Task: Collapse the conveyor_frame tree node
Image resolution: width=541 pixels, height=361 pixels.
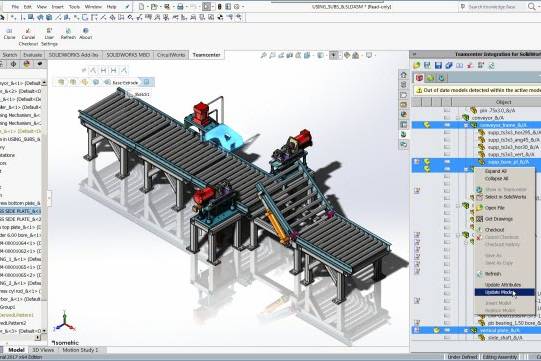Action: tap(466, 125)
